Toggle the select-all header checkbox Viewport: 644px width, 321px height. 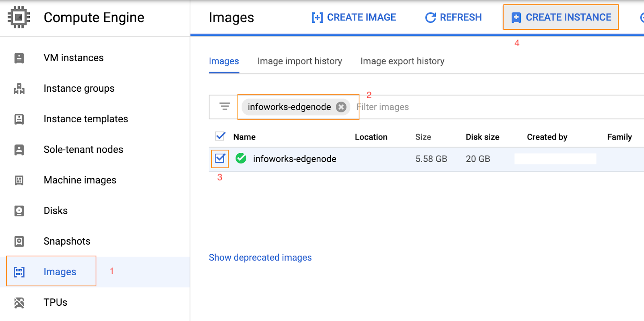(x=220, y=136)
